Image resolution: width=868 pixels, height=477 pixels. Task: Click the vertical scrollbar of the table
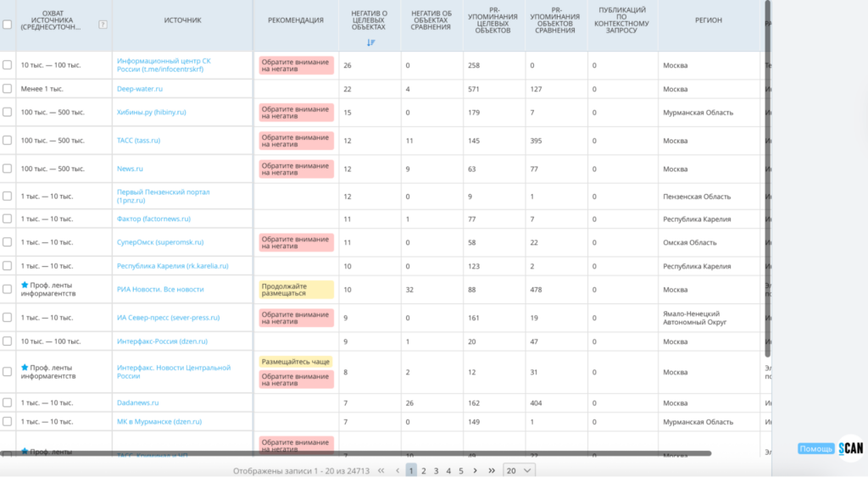pos(767,177)
